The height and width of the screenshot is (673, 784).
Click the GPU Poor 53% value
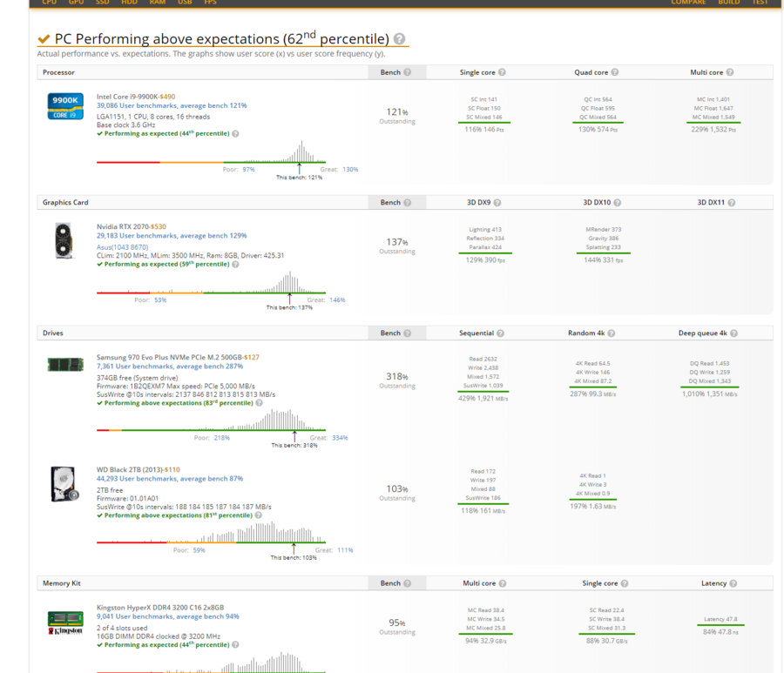[x=160, y=300]
